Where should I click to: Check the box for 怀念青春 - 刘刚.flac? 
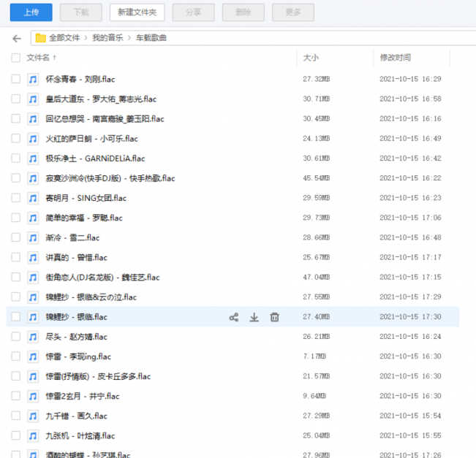tap(16, 79)
